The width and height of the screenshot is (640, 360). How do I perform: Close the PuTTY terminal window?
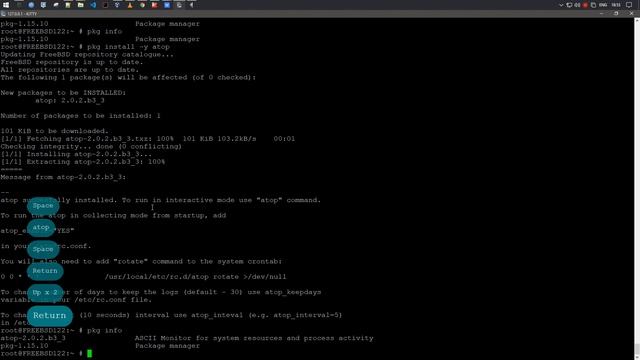[x=631, y=13]
